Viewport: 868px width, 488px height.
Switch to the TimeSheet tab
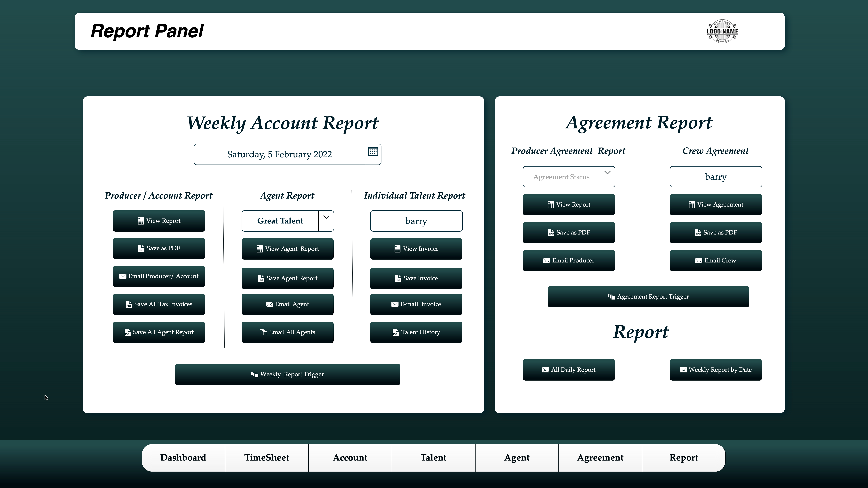pos(267,458)
